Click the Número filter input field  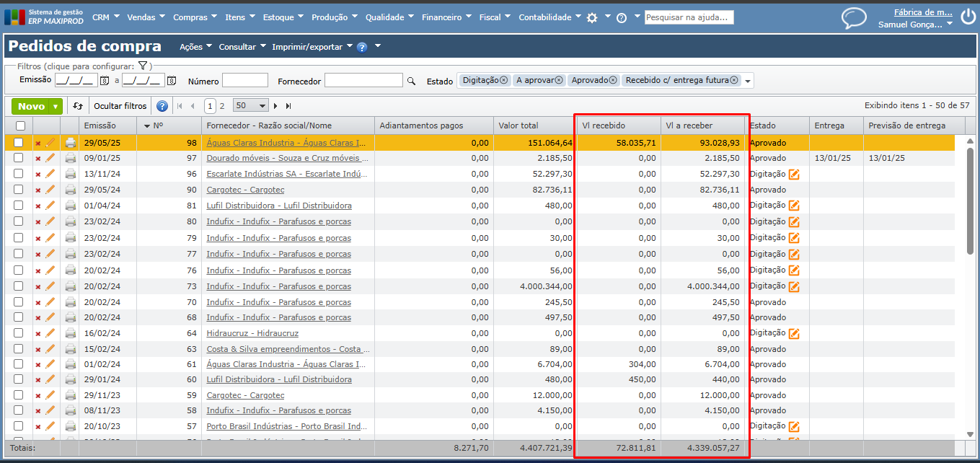point(244,81)
